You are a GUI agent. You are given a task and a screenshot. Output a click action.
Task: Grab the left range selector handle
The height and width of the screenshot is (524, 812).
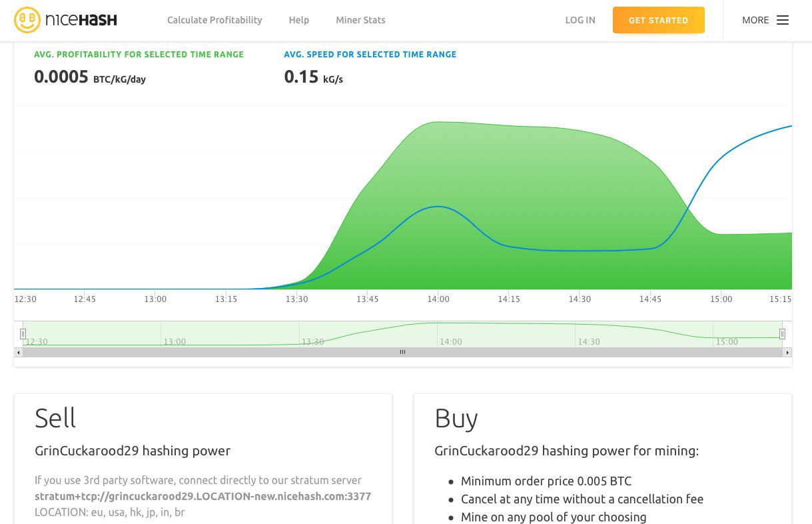[23, 333]
